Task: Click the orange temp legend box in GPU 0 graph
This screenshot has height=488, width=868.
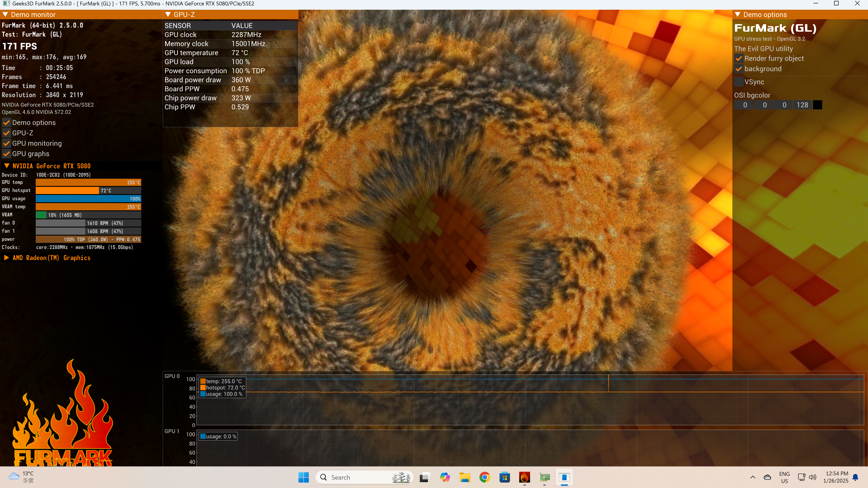Action: 203,381
